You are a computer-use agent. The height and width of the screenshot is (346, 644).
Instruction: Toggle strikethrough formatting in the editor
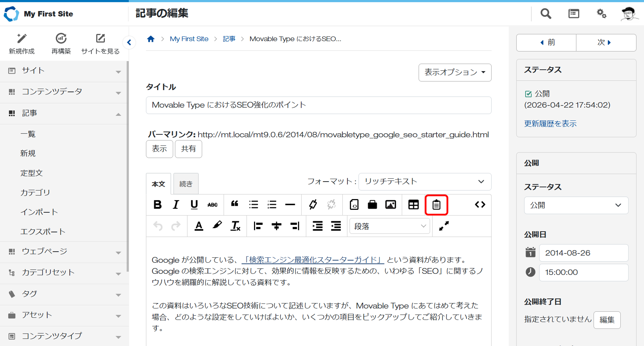coord(213,204)
